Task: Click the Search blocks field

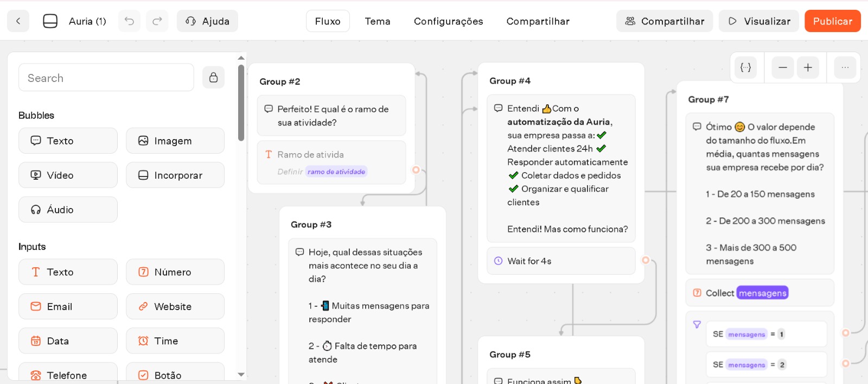Action: coord(106,78)
